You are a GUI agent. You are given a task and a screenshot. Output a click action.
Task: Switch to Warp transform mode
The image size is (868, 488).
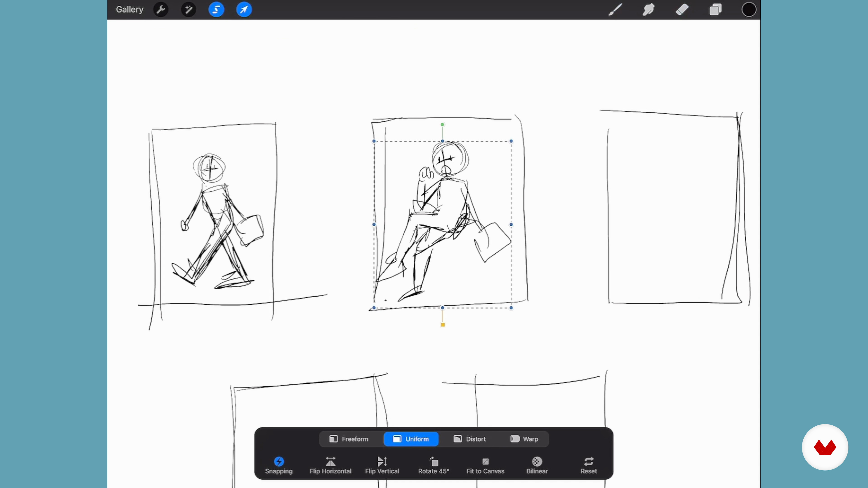pos(524,439)
